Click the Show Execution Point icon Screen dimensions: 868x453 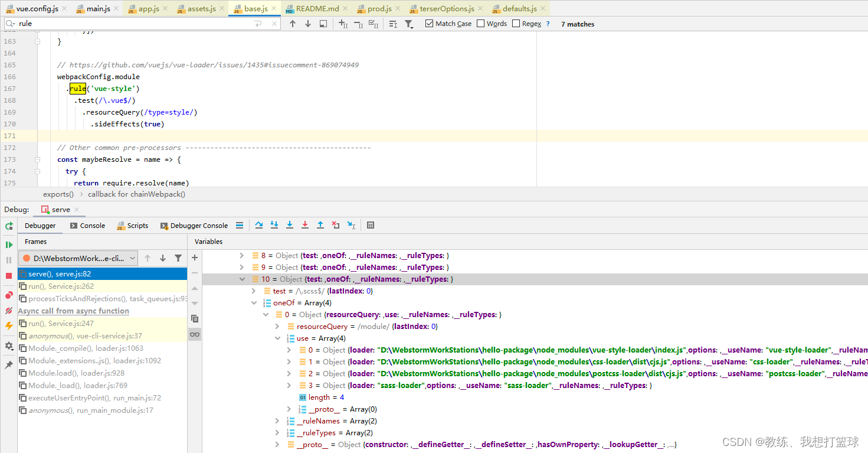click(240, 225)
